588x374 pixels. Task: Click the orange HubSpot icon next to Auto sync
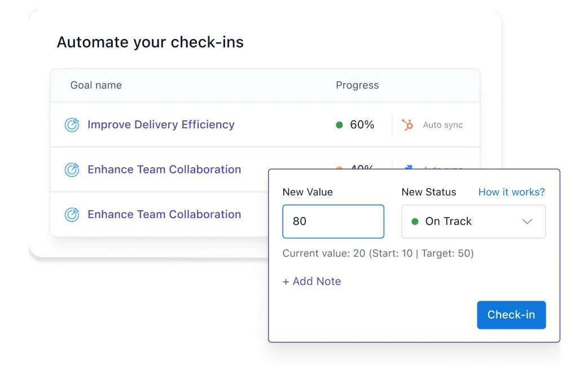coord(407,125)
